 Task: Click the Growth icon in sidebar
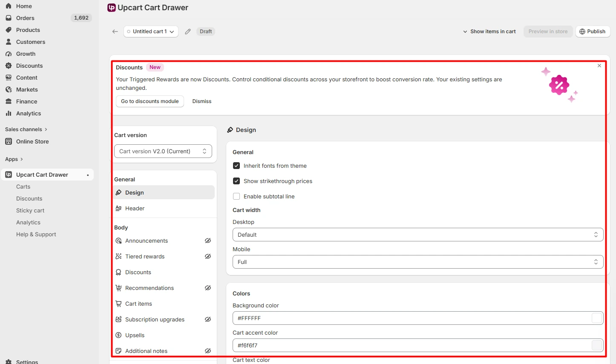tap(9, 54)
